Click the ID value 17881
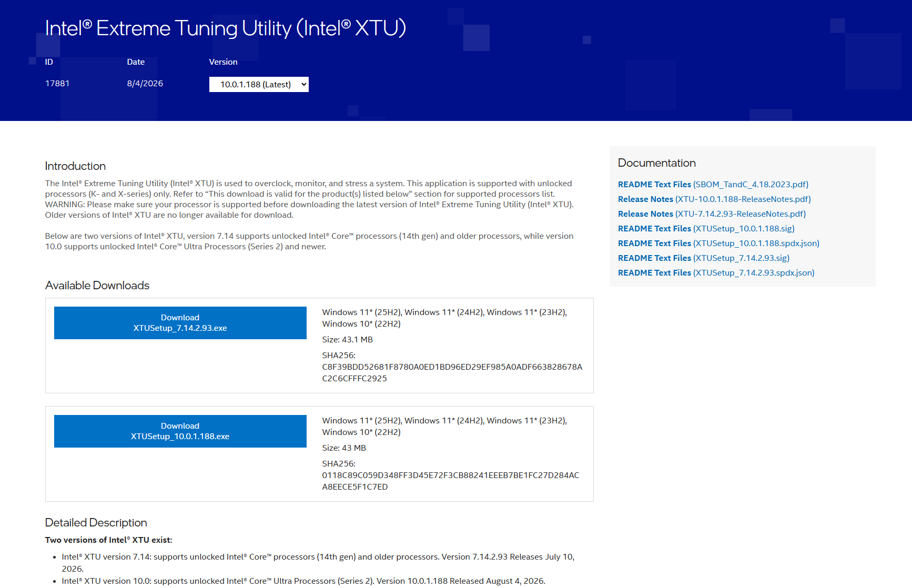Image resolution: width=912 pixels, height=588 pixels. (x=57, y=84)
